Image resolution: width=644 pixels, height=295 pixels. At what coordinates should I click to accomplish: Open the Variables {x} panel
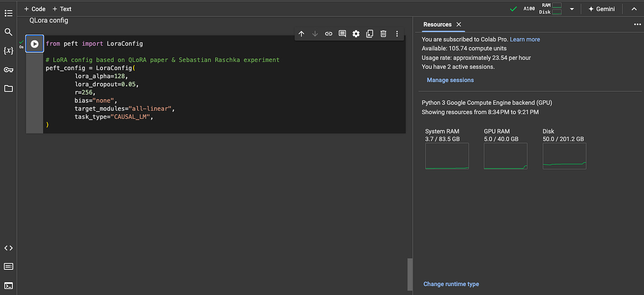(8, 50)
